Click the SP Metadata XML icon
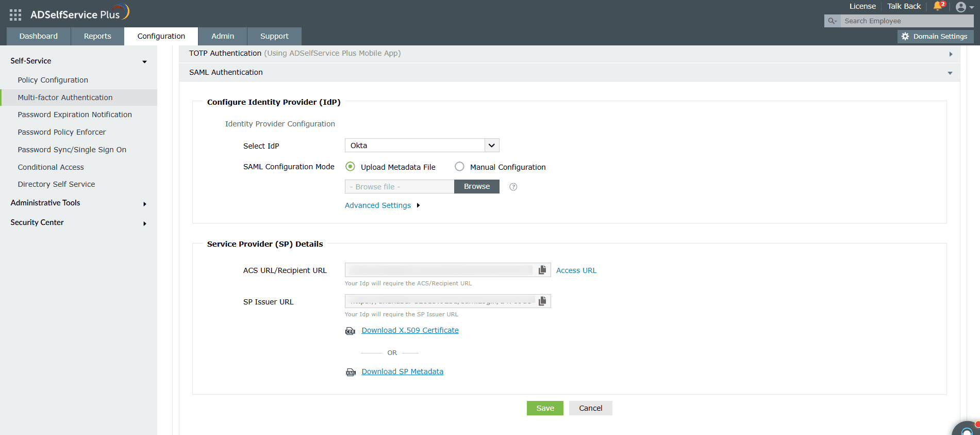This screenshot has width=980, height=435. [x=351, y=372]
